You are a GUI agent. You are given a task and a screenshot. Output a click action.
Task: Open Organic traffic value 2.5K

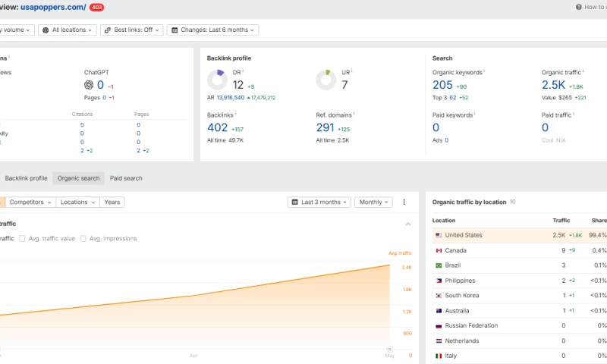pyautogui.click(x=553, y=85)
